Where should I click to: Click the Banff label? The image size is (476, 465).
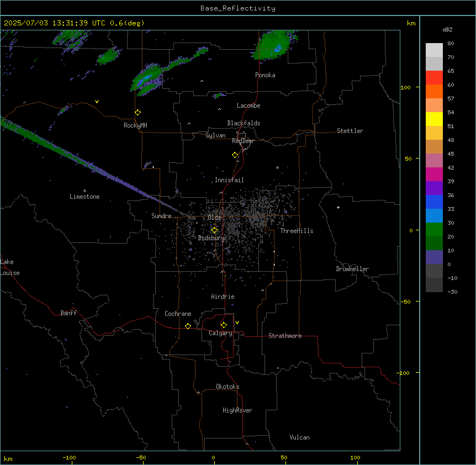[68, 313]
